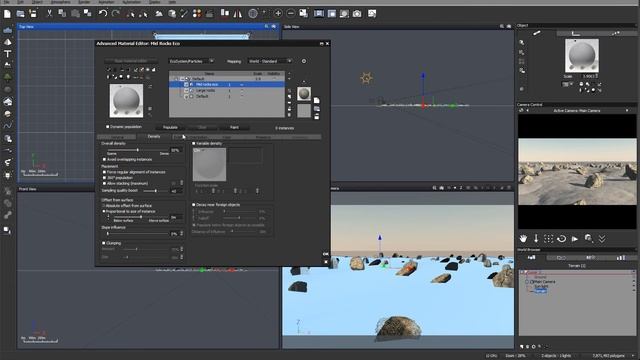Pan the camera with the hand icon
The height and width of the screenshot is (360, 640).
pyautogui.click(x=523, y=238)
